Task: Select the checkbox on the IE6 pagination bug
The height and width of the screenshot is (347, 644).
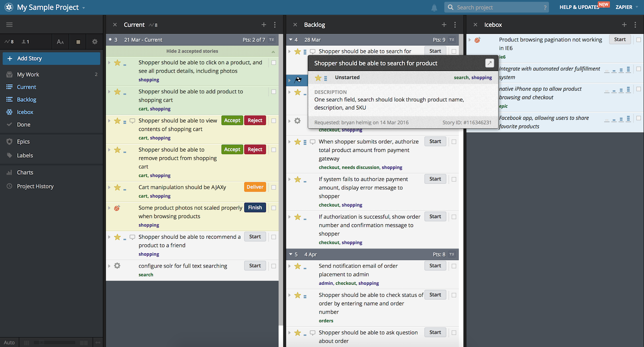Action: coord(638,40)
